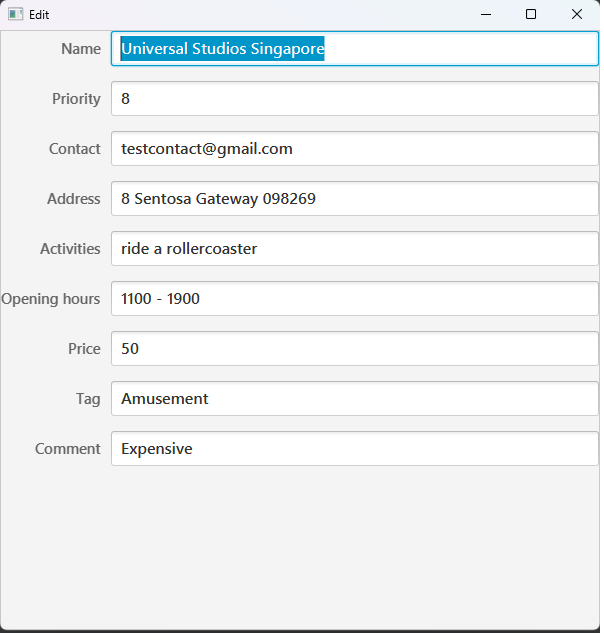Click the Edit window app icon
The width and height of the screenshot is (604, 633).
[15, 15]
